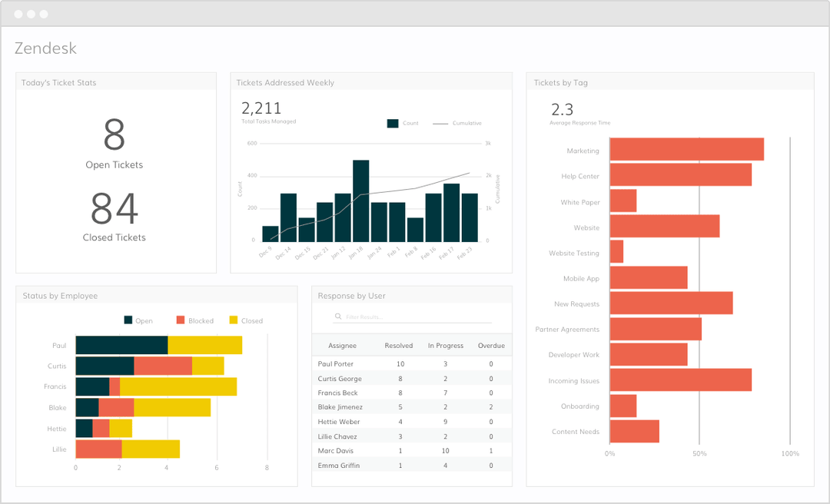
Task: Click the Tickets by Tag panel title
Action: pos(560,82)
